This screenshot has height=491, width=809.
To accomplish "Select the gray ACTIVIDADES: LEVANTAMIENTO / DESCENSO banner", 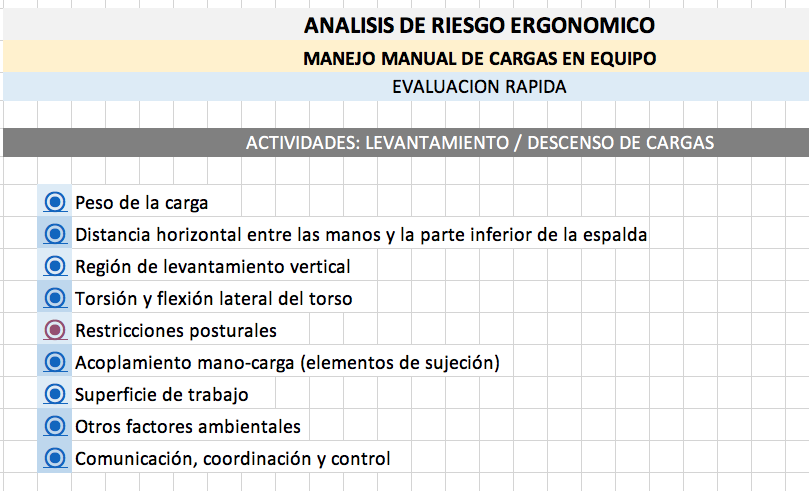I will click(406, 142).
